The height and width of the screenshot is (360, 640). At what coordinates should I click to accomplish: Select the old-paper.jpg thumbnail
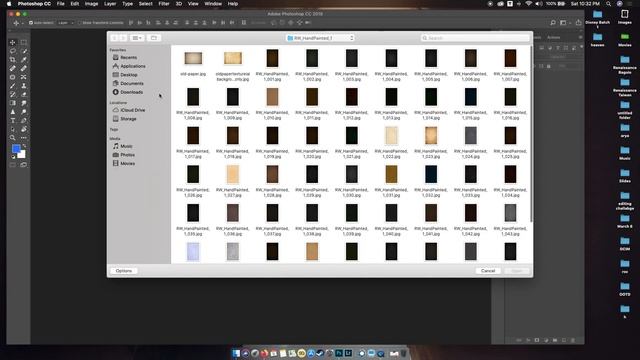click(193, 58)
